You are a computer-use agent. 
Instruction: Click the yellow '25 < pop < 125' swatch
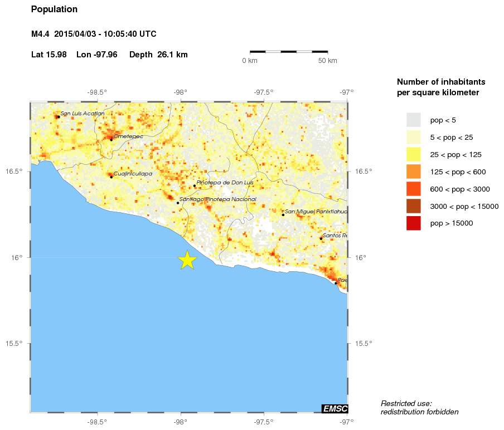click(413, 154)
